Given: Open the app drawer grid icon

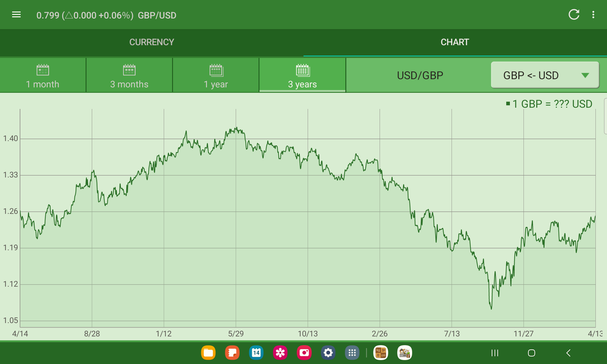Looking at the screenshot, I should click(352, 353).
